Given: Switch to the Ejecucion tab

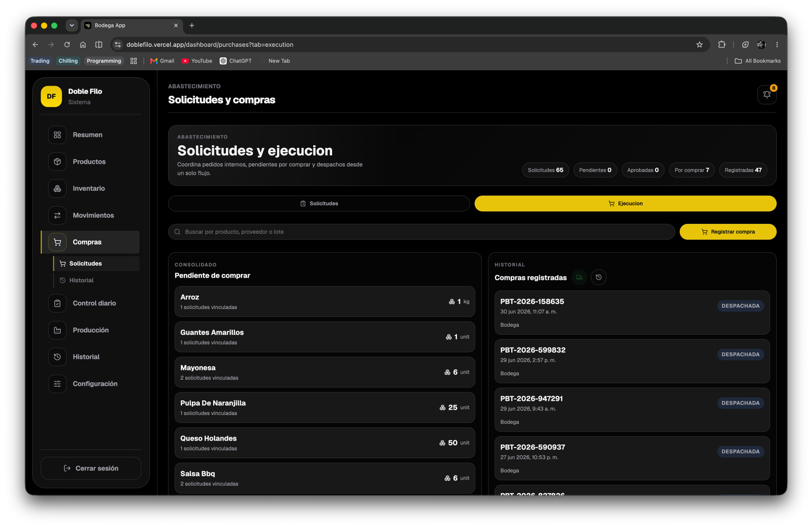Looking at the screenshot, I should click(625, 204).
